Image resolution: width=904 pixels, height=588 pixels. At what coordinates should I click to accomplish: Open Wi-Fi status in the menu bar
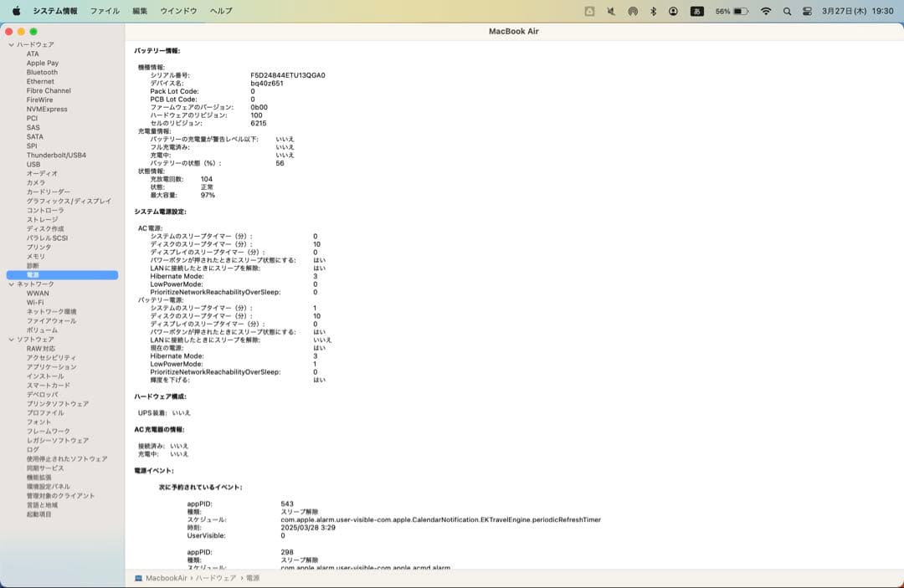click(765, 11)
